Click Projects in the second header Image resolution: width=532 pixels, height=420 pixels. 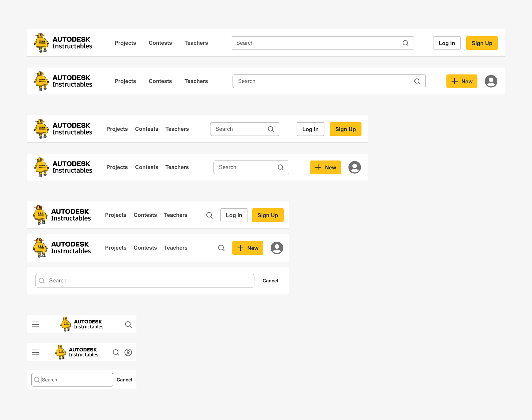click(125, 81)
